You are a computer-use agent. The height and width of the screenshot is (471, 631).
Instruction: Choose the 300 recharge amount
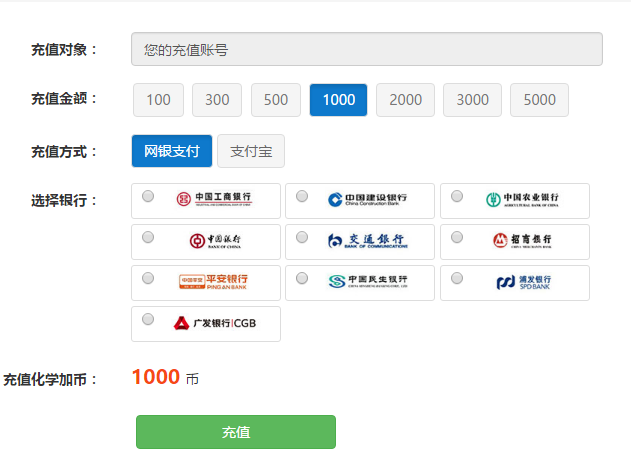click(217, 100)
